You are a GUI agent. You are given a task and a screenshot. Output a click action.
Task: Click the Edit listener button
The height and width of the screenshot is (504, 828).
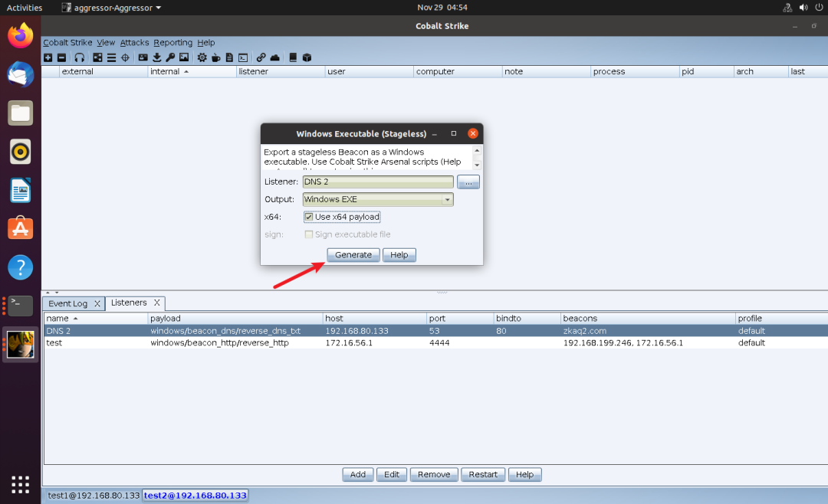coord(392,474)
